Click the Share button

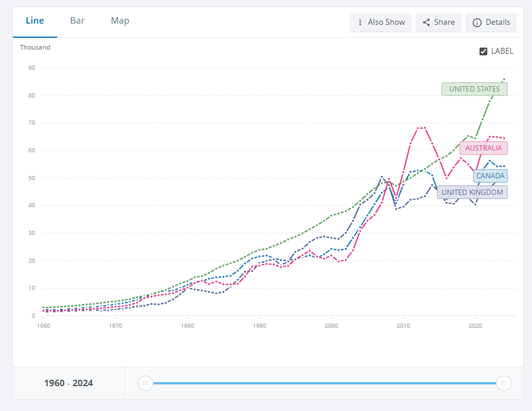click(x=438, y=22)
